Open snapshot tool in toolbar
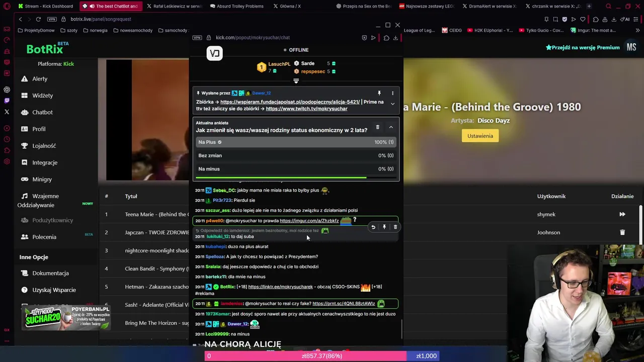 tap(555, 19)
